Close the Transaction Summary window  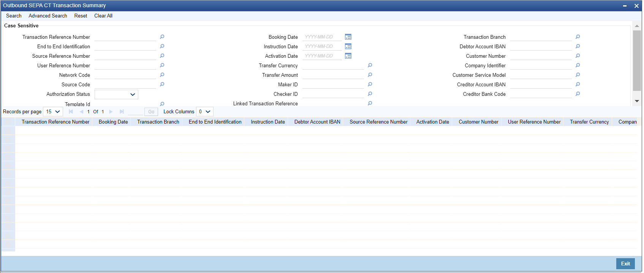pos(636,6)
